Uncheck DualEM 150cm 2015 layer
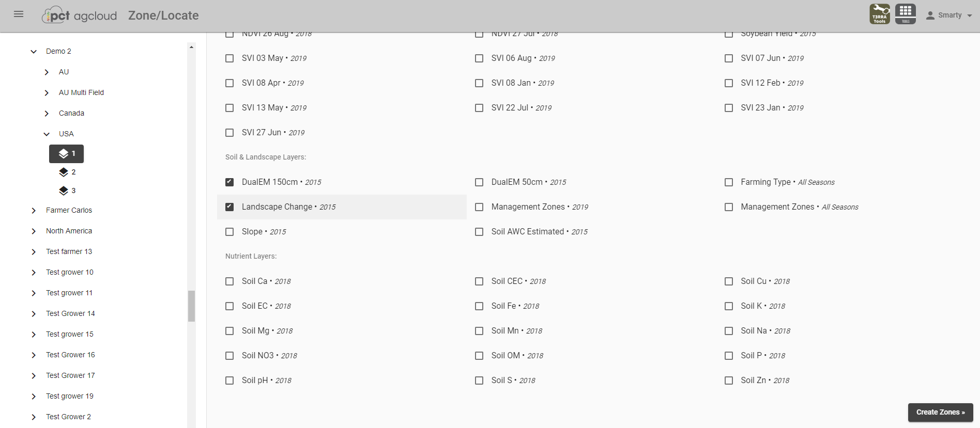The width and height of the screenshot is (980, 428). 229,182
